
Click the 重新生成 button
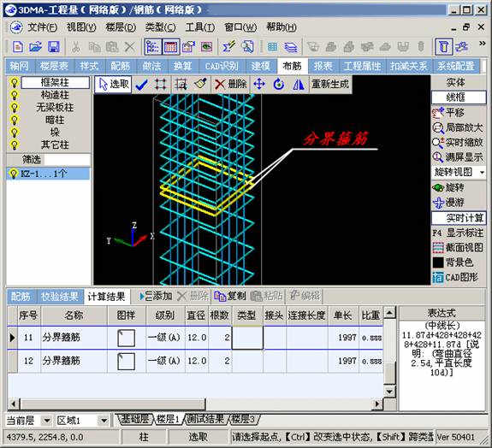coord(330,84)
